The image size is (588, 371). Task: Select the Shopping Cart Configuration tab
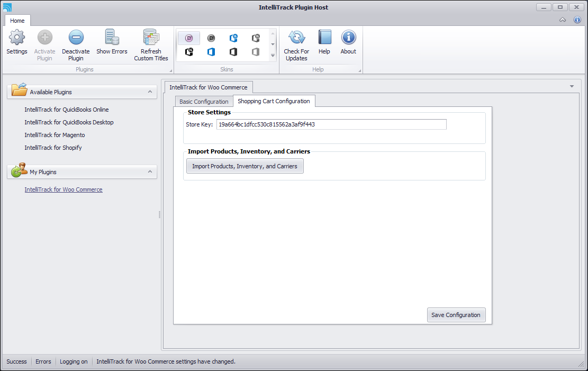(274, 101)
